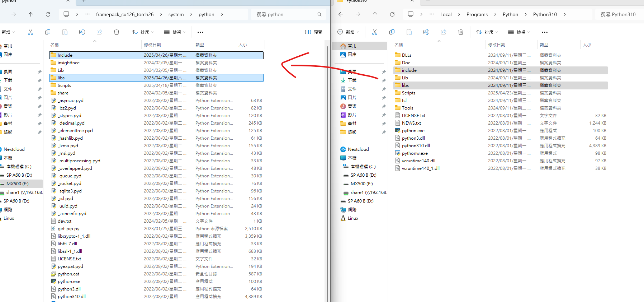
Task: Select NEWS.txt in Python310 window
Action: click(x=501, y=123)
